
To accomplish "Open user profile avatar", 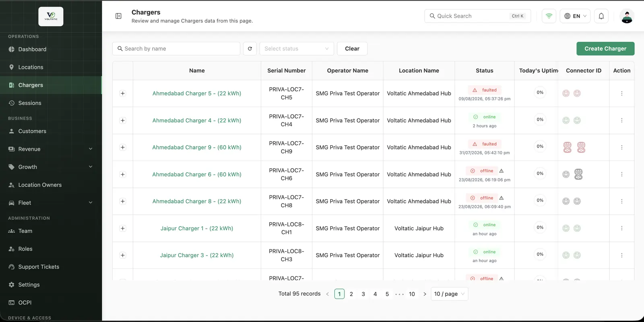I will [x=627, y=16].
